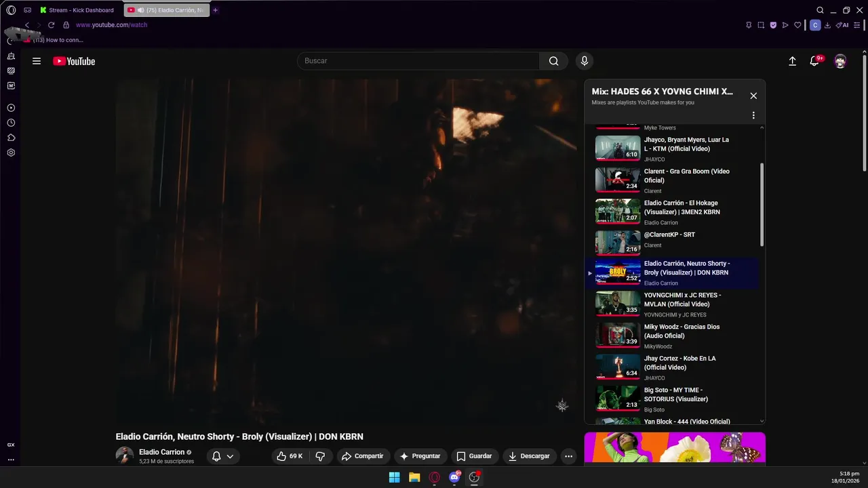Click the YouTube search magnifier button
This screenshot has width=868, height=488.
(554, 61)
